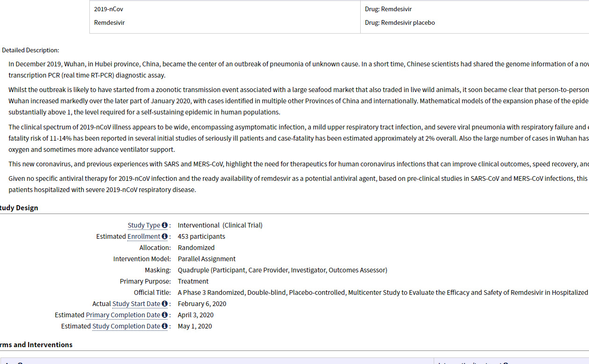Click the 'April 3, 2020' date
Image resolution: width=589 pixels, height=364 pixels.
pyautogui.click(x=196, y=315)
